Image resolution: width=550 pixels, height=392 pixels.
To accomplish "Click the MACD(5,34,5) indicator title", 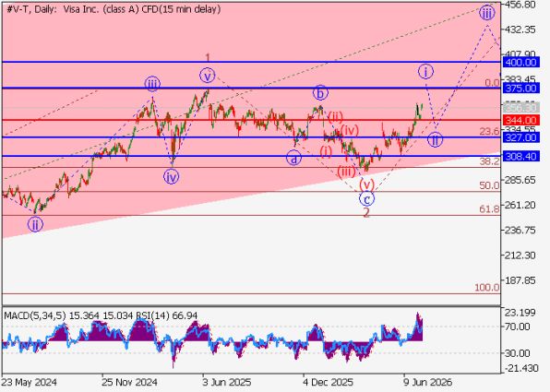I will (35, 315).
